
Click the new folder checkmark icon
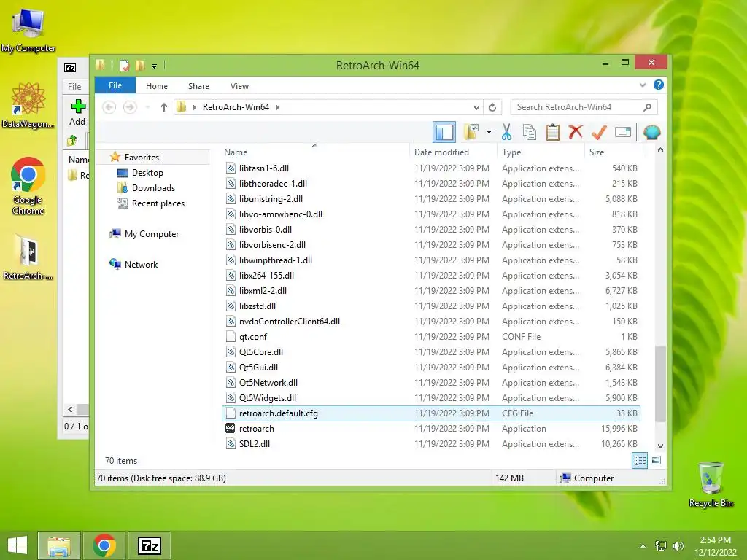tap(471, 132)
